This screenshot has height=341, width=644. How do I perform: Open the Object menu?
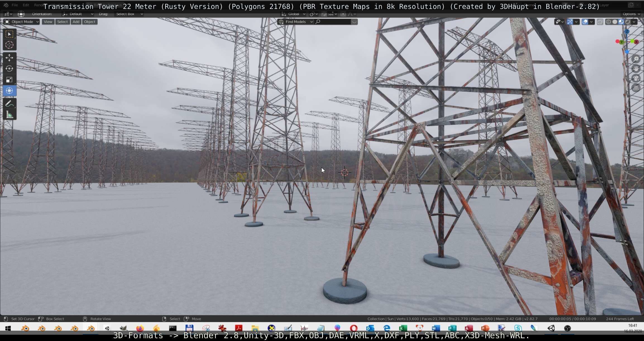tap(90, 22)
